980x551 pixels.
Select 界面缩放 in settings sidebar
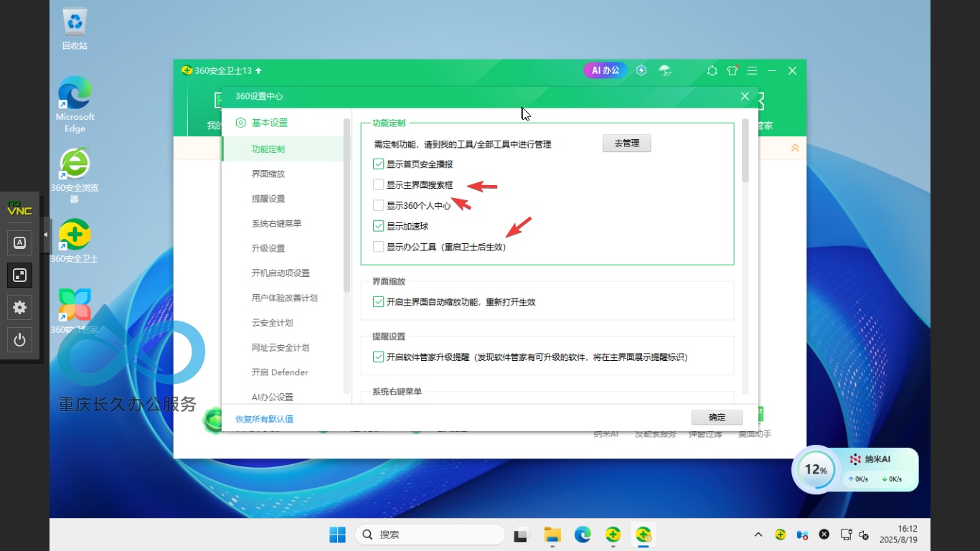point(268,174)
